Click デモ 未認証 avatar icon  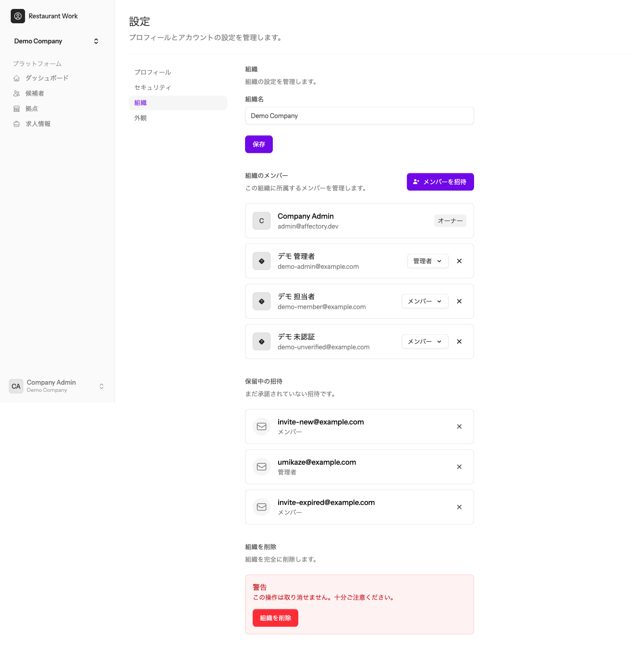(262, 342)
